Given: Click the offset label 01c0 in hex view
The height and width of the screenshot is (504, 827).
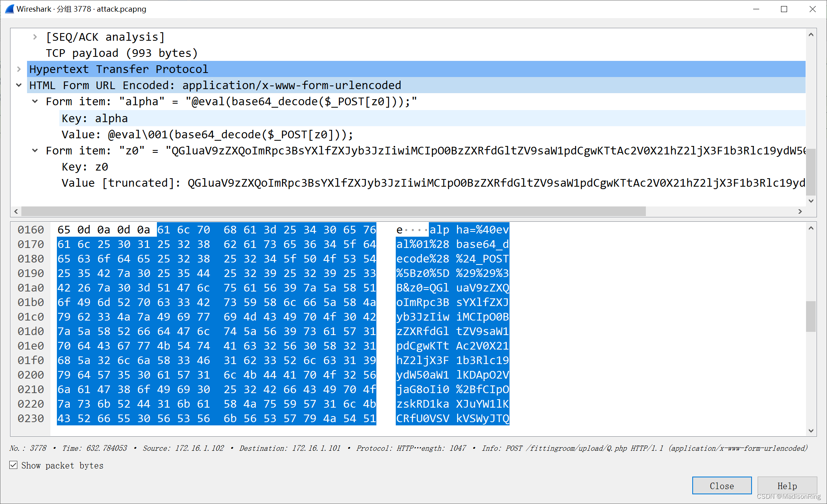Looking at the screenshot, I should [31, 317].
